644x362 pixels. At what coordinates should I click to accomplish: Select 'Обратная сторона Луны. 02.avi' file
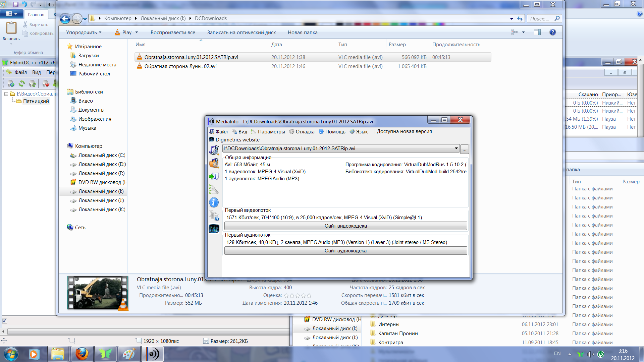[313, 66]
